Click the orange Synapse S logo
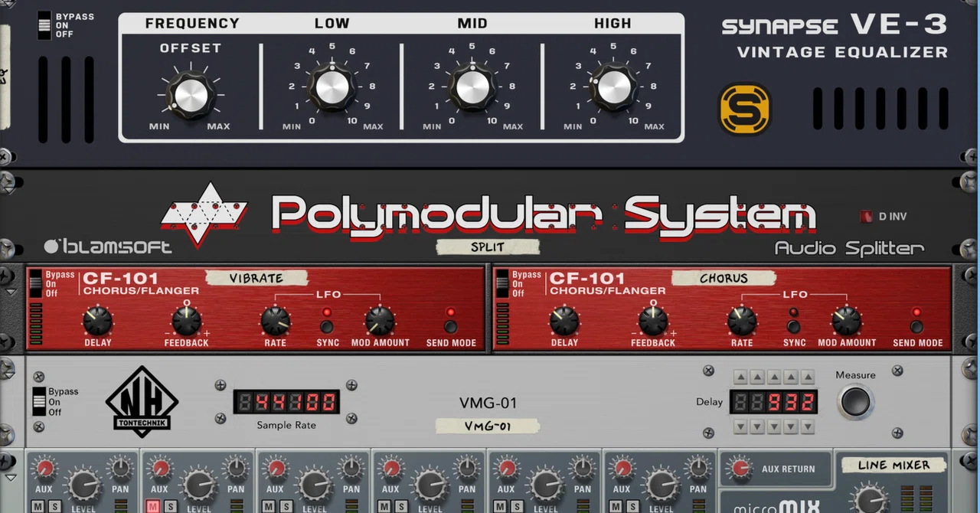The width and height of the screenshot is (980, 513). [x=744, y=109]
